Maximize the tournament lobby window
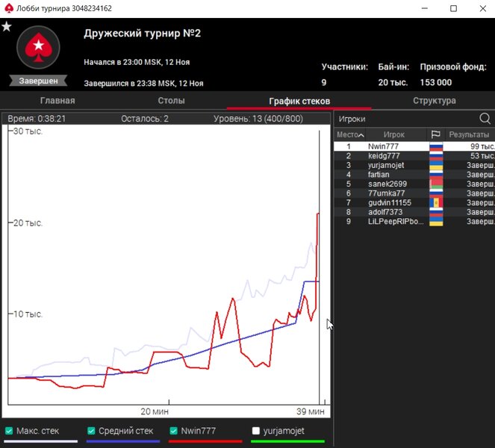The image size is (495, 448). click(x=453, y=8)
